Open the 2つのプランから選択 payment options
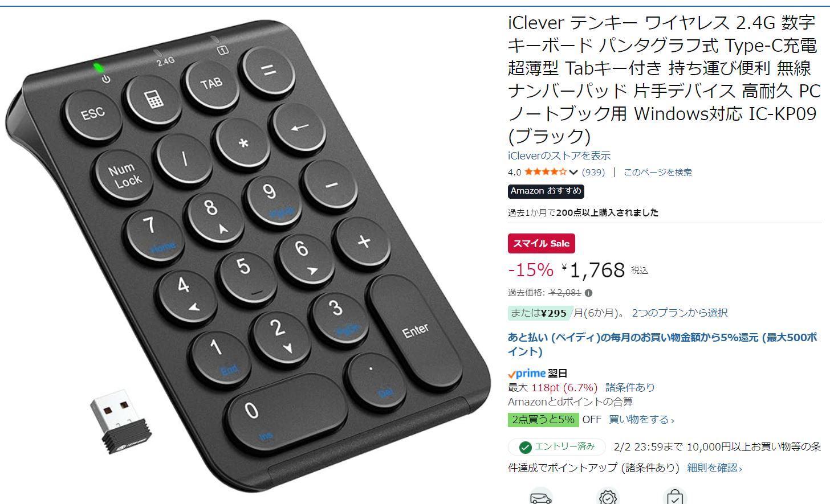Image resolution: width=830 pixels, height=504 pixels. point(680,313)
